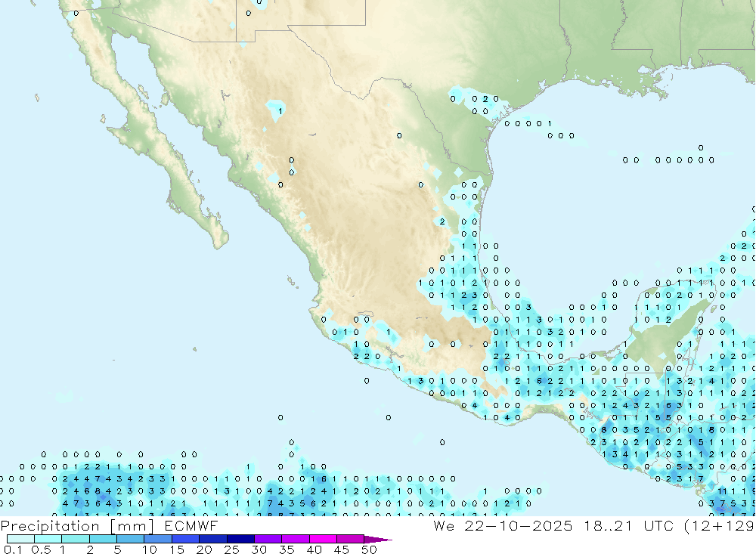The height and width of the screenshot is (554, 756).
Task: Pick the 1–2 mm legend color segment
Action: (76, 539)
